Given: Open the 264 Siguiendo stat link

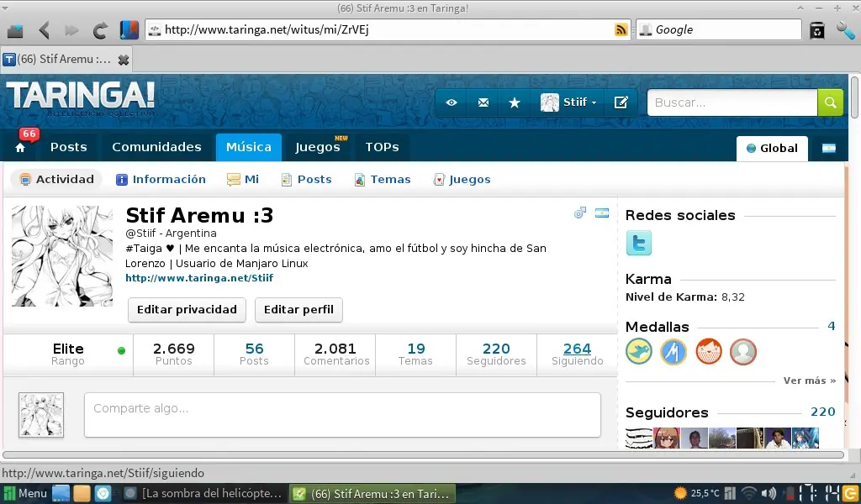Looking at the screenshot, I should point(577,354).
